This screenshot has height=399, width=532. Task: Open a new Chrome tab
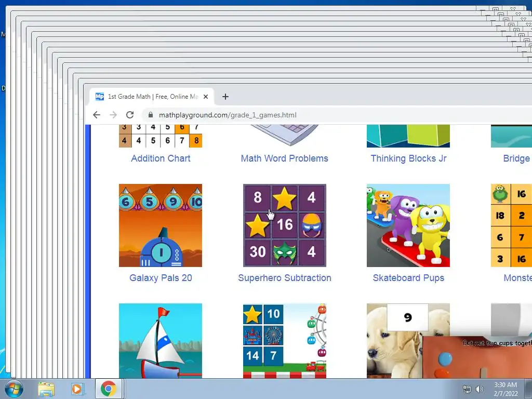pos(225,97)
